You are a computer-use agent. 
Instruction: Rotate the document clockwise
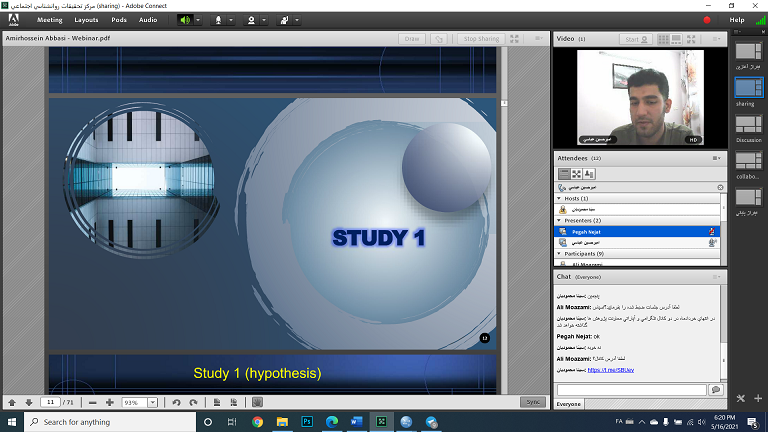[193, 402]
